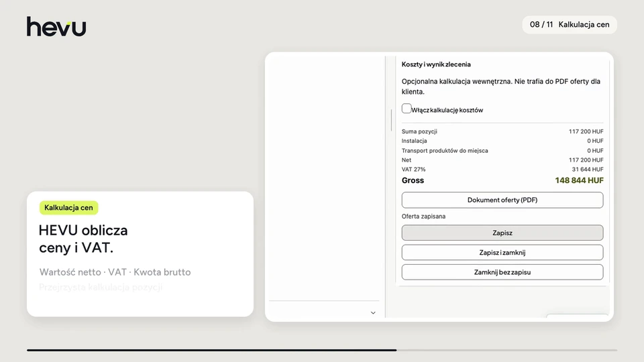Click Transport produktów do miejsca label
This screenshot has width=644, height=362.
(445, 151)
